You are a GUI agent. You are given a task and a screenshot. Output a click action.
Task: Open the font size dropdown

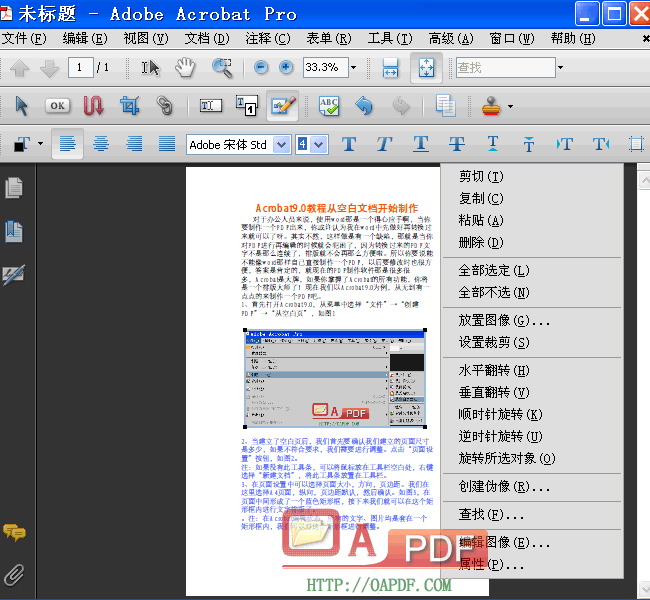click(319, 145)
